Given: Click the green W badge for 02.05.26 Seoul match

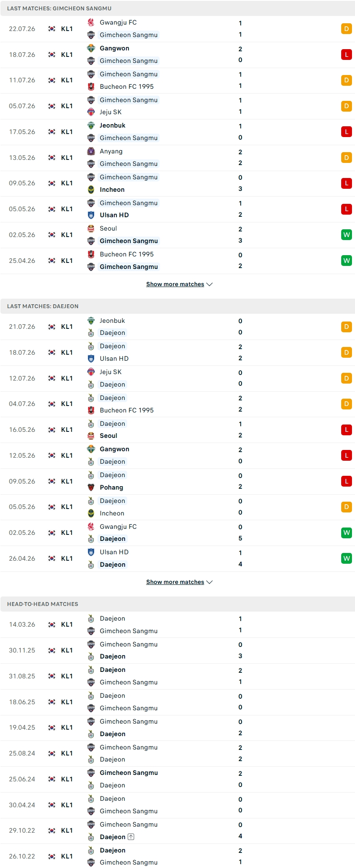Looking at the screenshot, I should click(x=346, y=235).
